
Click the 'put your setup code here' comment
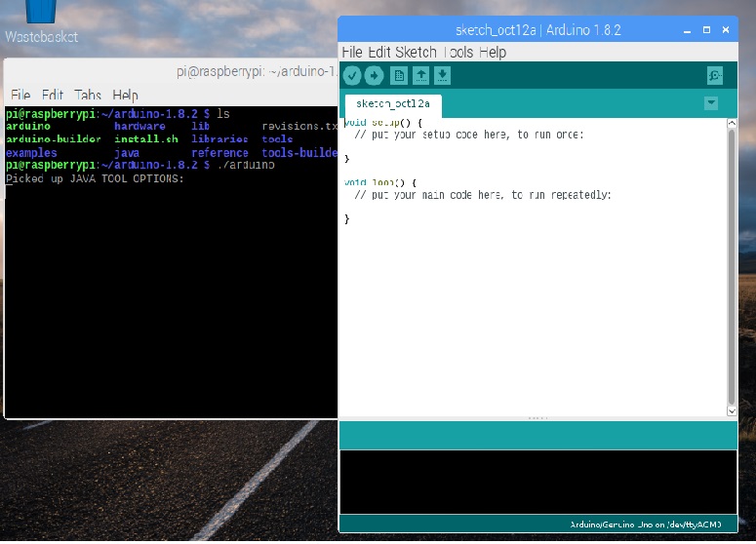(x=468, y=135)
